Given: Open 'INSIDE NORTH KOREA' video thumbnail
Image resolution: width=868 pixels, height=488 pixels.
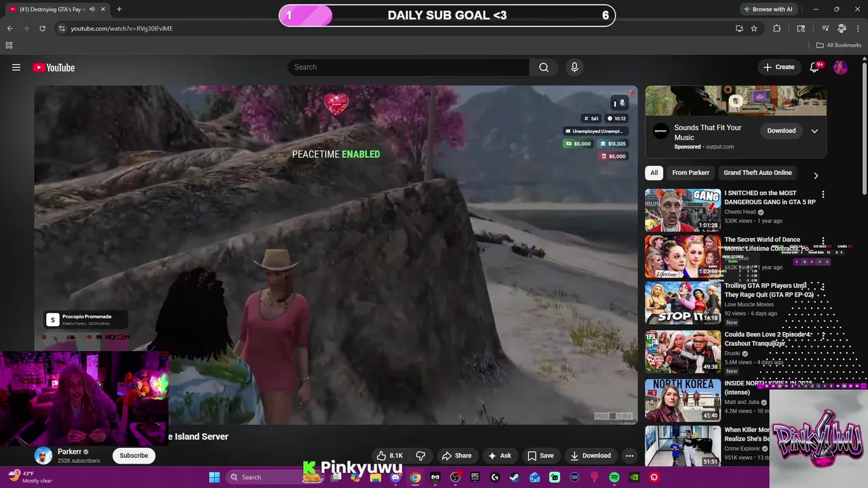Looking at the screenshot, I should tap(683, 400).
